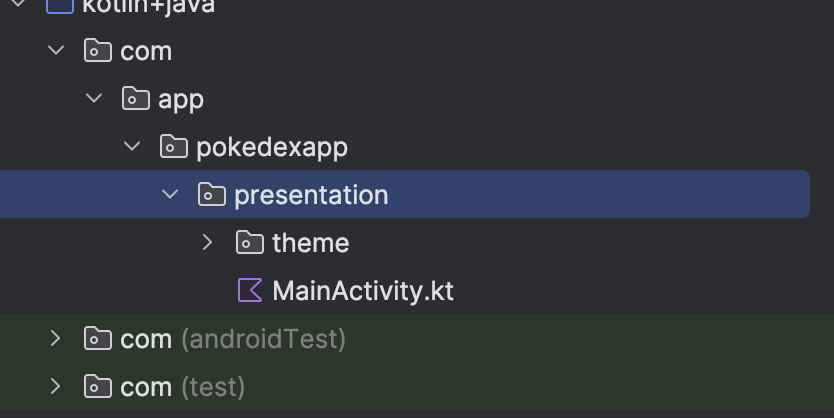The image size is (834, 418).
Task: Click the app package folder icon
Action: (x=135, y=99)
